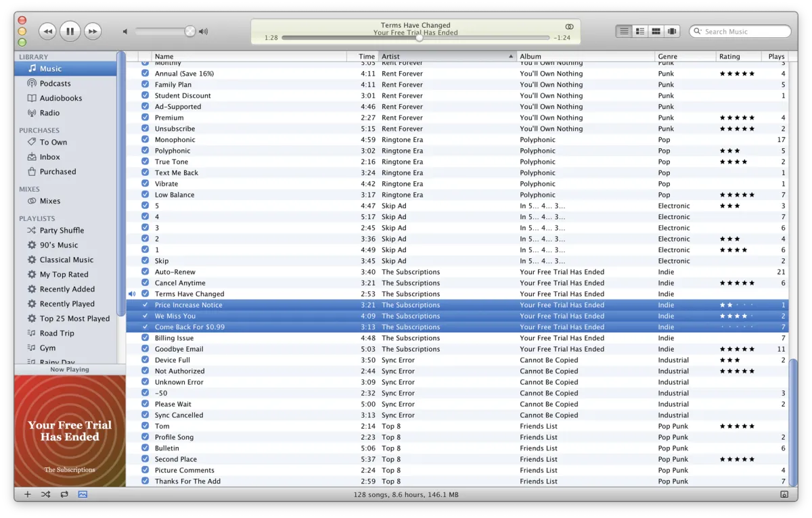Select the Cancel Anytime song

pyautogui.click(x=457, y=283)
